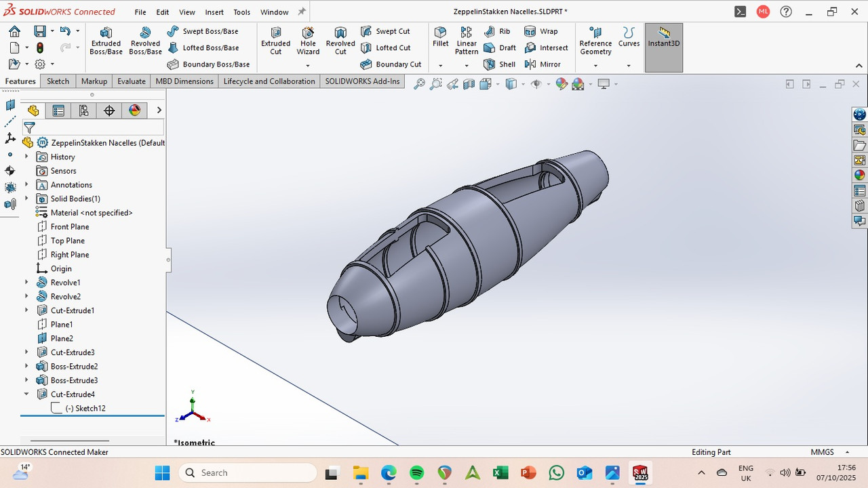Click the Save icon
This screenshot has height=488, width=868.
[x=40, y=31]
